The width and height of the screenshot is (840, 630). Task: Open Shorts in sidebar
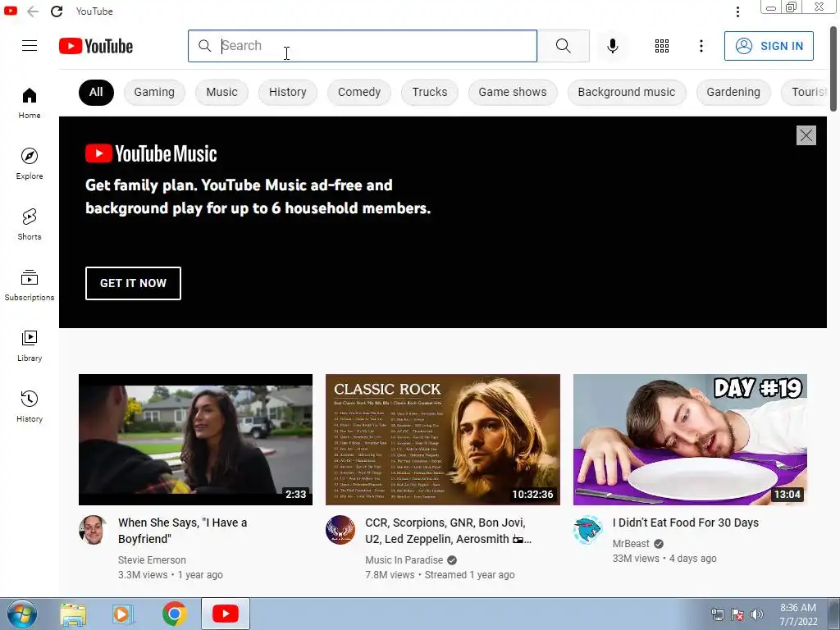[30, 225]
